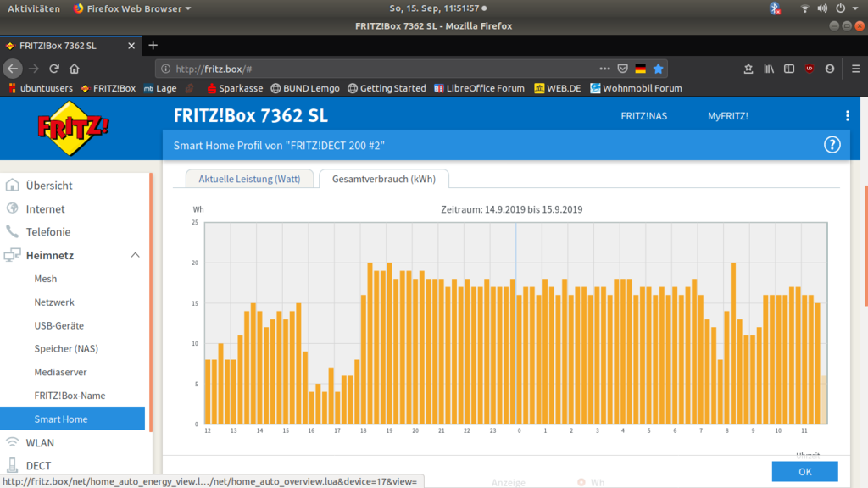The width and height of the screenshot is (868, 488).
Task: Open the help question mark icon
Action: pyautogui.click(x=832, y=145)
